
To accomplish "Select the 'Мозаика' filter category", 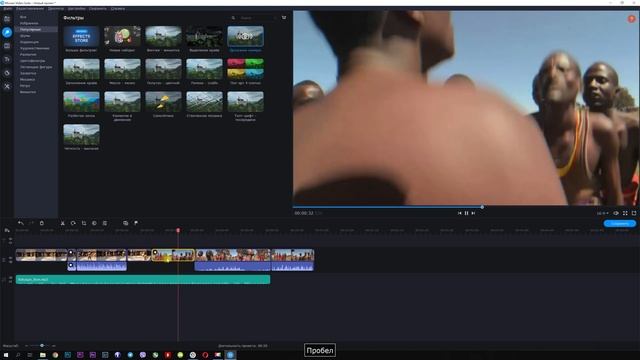I will point(27,80).
